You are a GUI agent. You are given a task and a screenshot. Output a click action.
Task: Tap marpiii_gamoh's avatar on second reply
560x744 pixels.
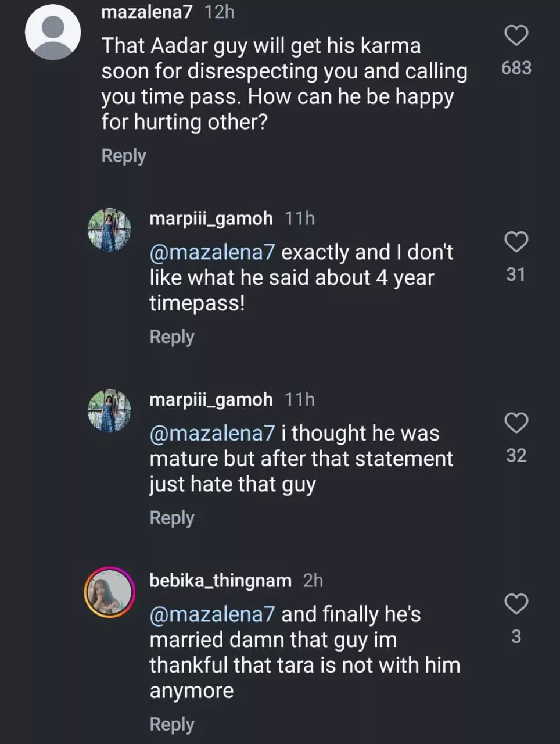click(x=109, y=411)
